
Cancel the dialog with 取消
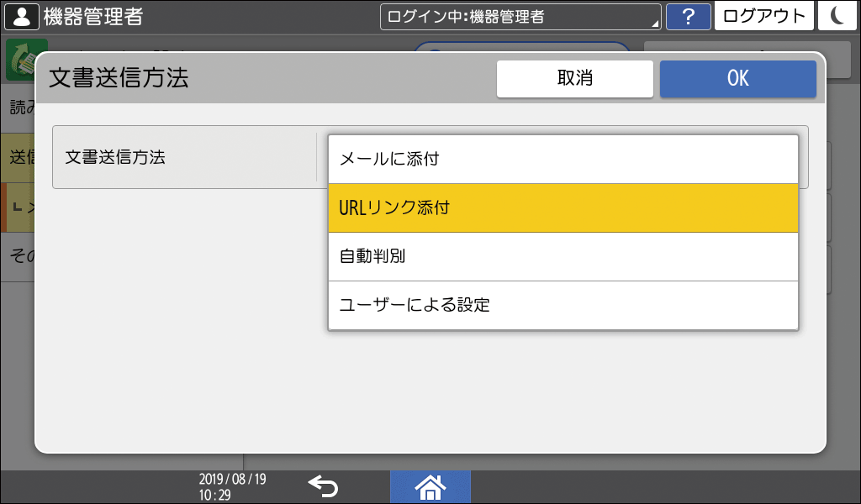pyautogui.click(x=575, y=79)
